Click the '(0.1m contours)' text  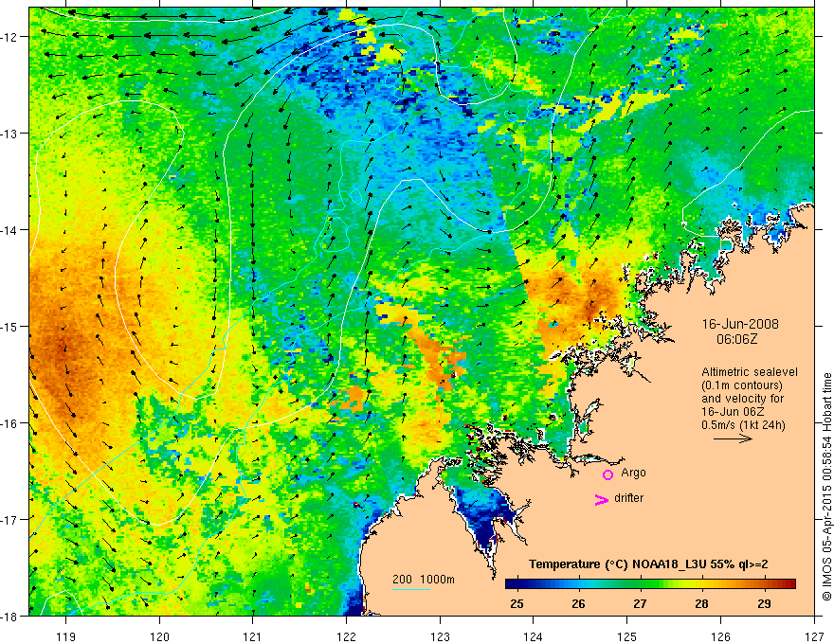742,385
